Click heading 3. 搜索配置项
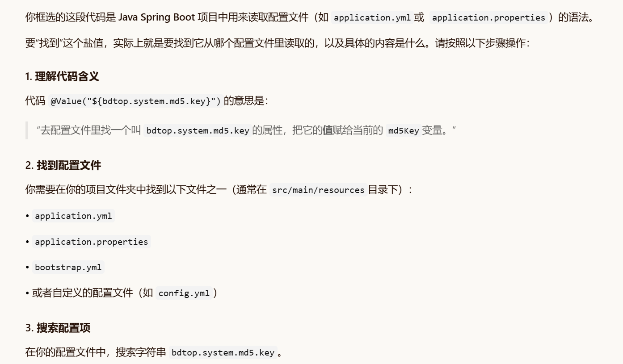This screenshot has width=623, height=364. 58,328
